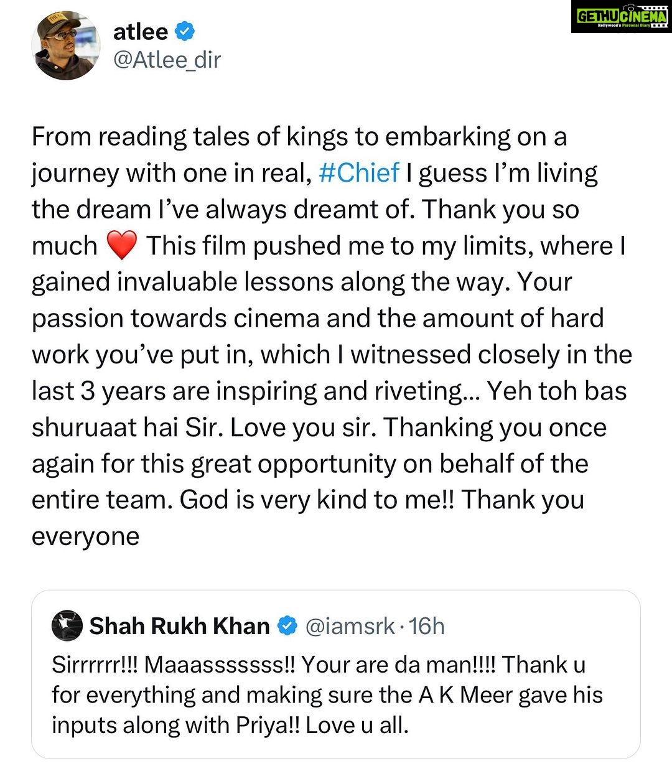
Task: Click the word 'everyone' ending the tweet
Action: pos(86,536)
